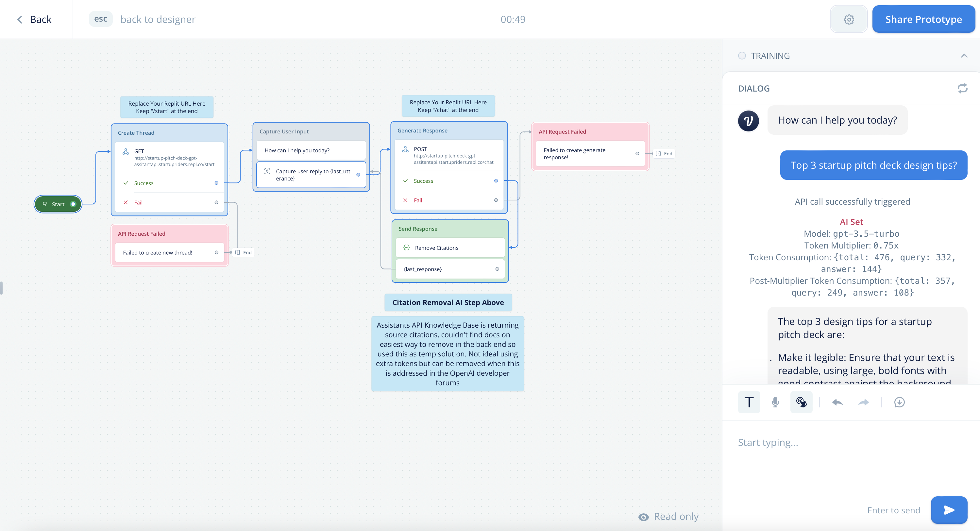The height and width of the screenshot is (531, 980).
Task: Click the esc back to designer key
Action: click(100, 19)
